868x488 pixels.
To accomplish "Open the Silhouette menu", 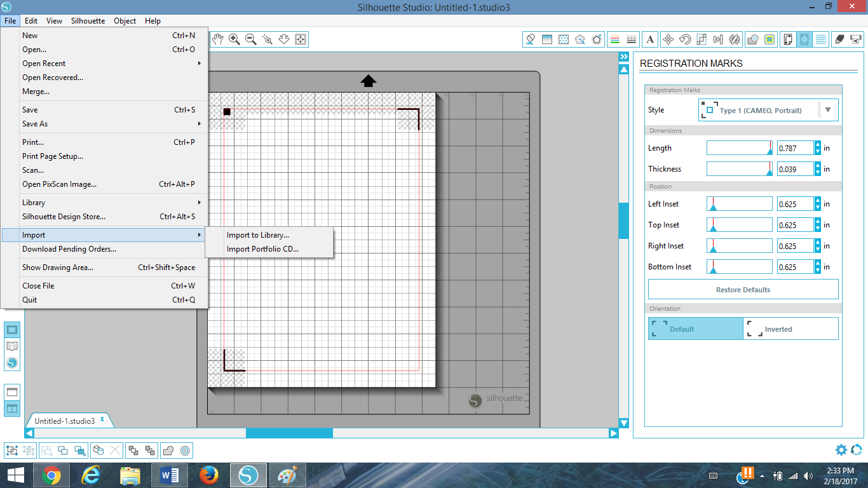I will tap(88, 21).
